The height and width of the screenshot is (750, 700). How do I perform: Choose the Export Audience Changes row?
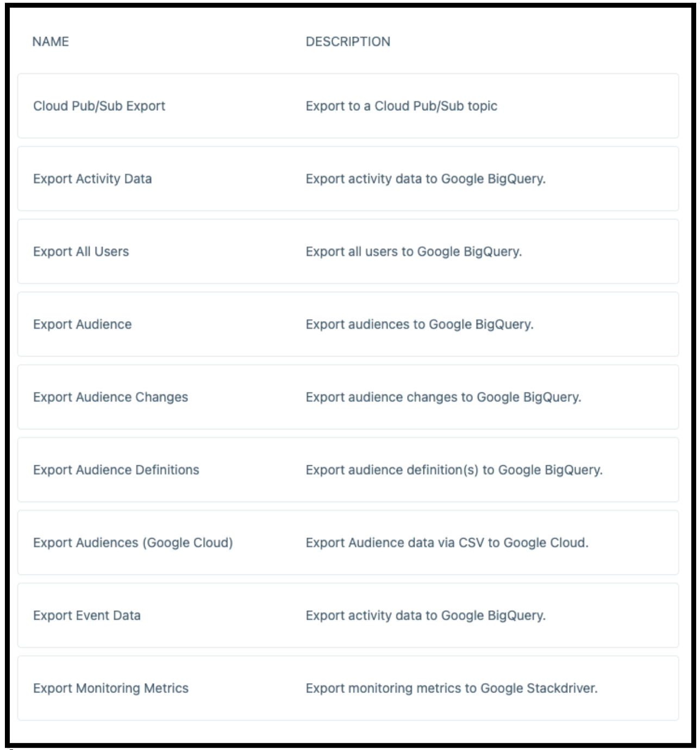pos(110,397)
